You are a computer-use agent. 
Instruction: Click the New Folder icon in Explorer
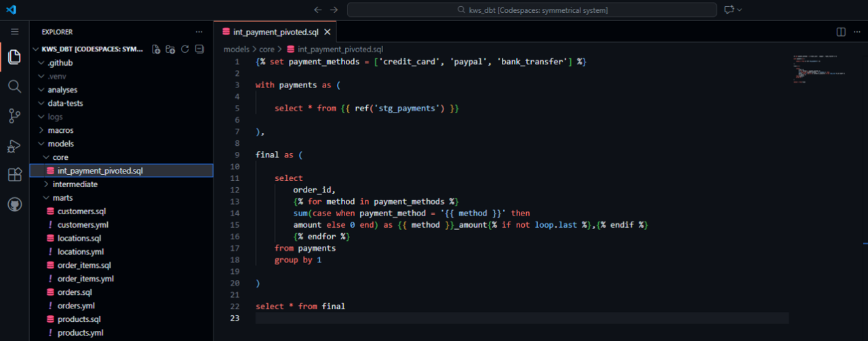(170, 49)
